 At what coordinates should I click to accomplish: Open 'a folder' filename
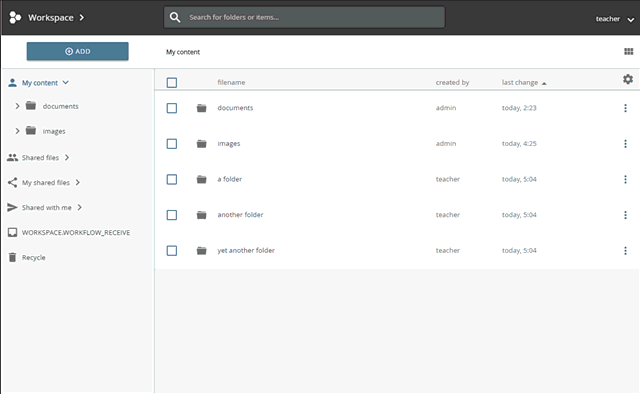coord(229,179)
